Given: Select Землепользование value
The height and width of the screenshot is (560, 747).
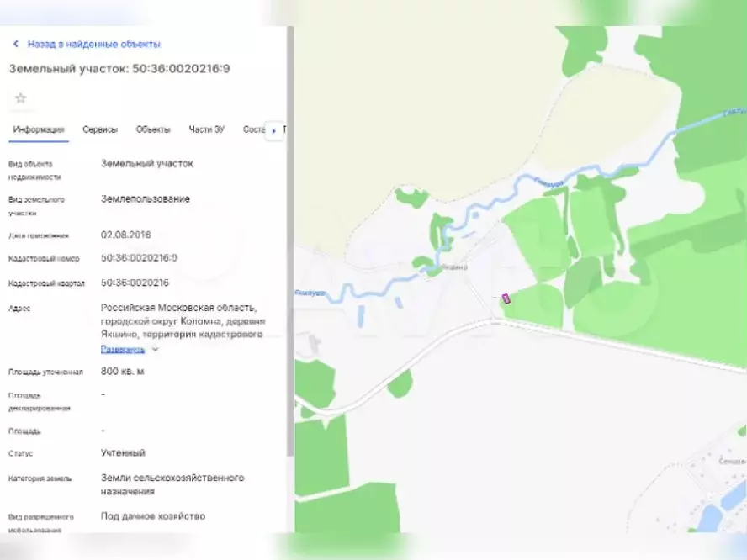Looking at the screenshot, I should click(146, 199).
